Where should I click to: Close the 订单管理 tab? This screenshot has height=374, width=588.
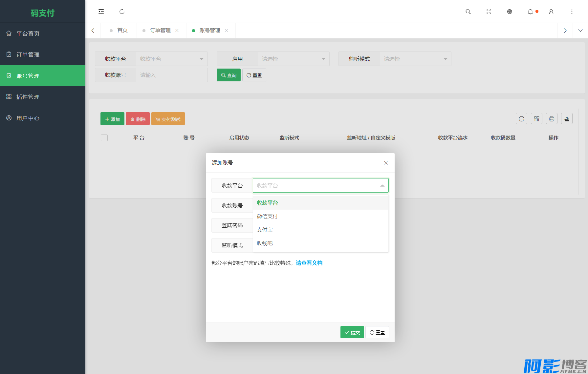(177, 31)
